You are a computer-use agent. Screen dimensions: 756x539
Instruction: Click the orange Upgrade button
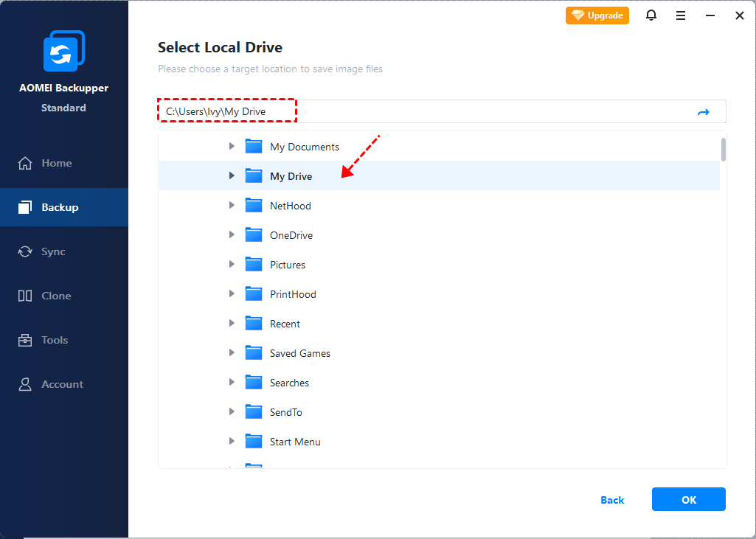click(x=597, y=15)
